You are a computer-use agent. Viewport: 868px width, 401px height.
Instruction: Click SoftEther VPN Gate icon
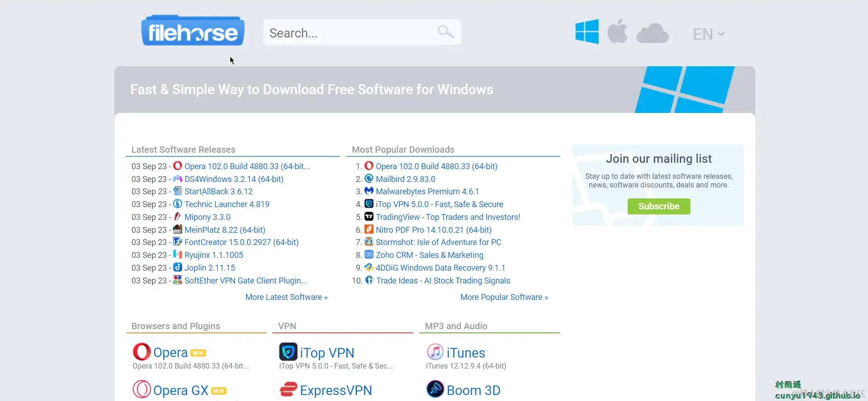(178, 280)
